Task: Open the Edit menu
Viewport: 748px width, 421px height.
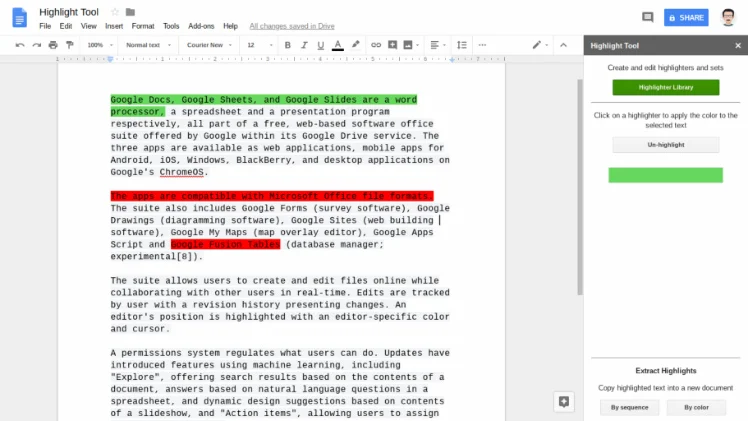Action: pos(66,26)
